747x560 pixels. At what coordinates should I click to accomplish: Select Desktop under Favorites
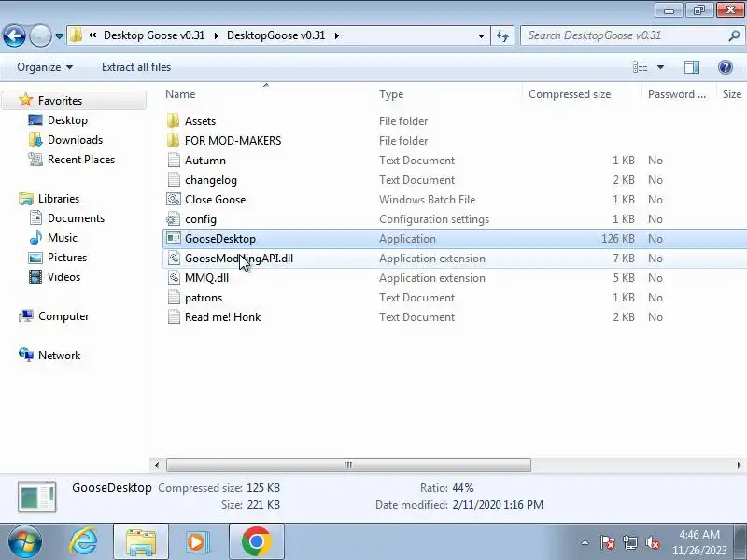coord(67,120)
